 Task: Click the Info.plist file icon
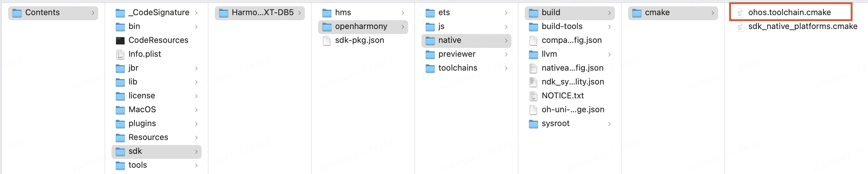[120, 54]
